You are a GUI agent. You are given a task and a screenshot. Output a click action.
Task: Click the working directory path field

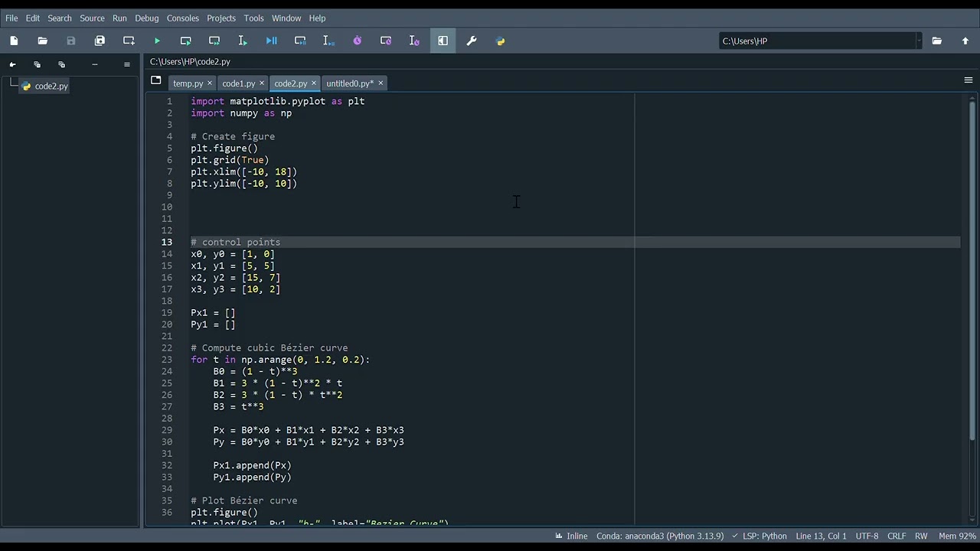pyautogui.click(x=817, y=41)
